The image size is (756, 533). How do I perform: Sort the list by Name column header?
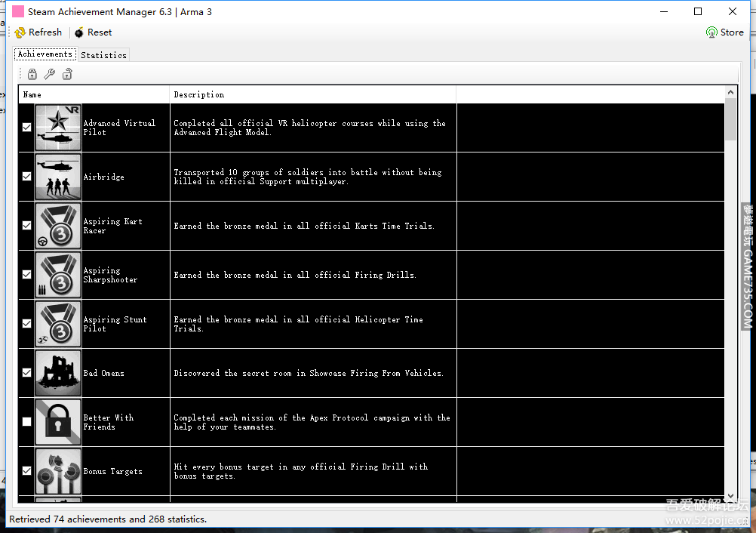[x=94, y=95]
